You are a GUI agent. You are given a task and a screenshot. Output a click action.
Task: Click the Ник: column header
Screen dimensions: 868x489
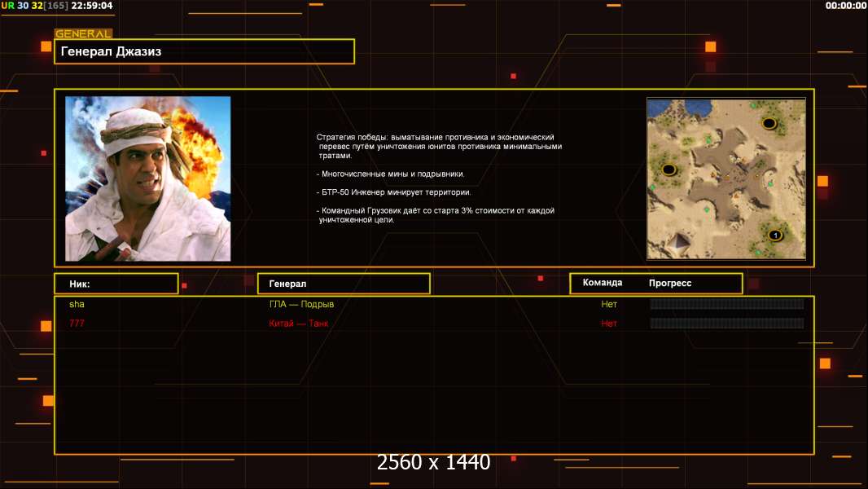coord(116,284)
